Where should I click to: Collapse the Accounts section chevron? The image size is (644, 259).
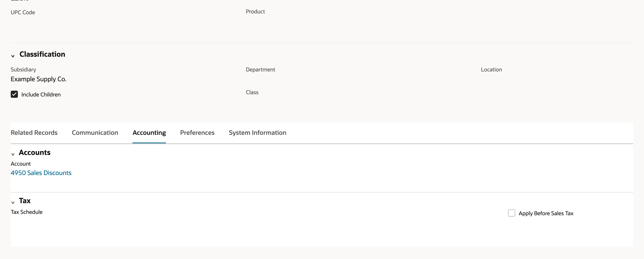(13, 155)
